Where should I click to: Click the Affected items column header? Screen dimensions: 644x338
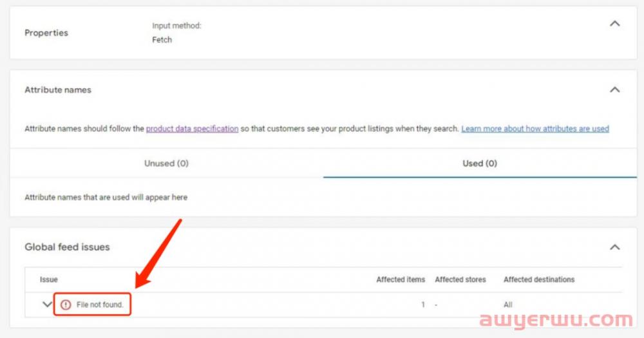click(401, 279)
